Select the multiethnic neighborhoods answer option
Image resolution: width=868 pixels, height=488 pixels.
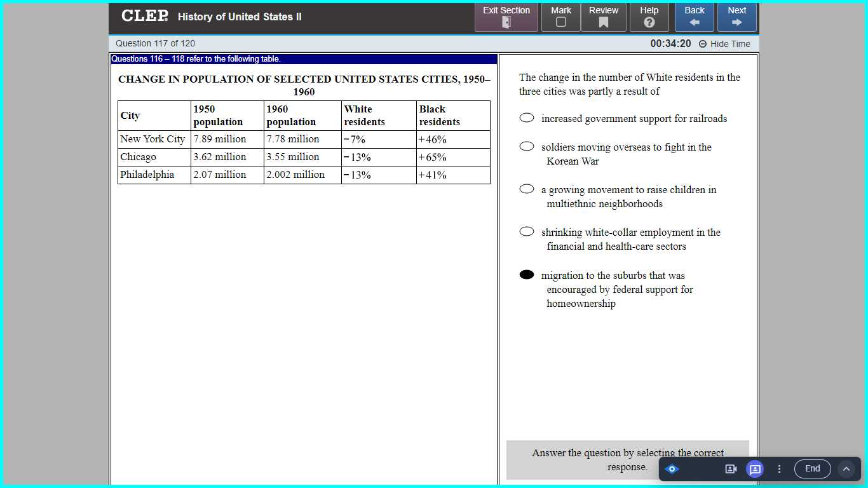point(526,188)
